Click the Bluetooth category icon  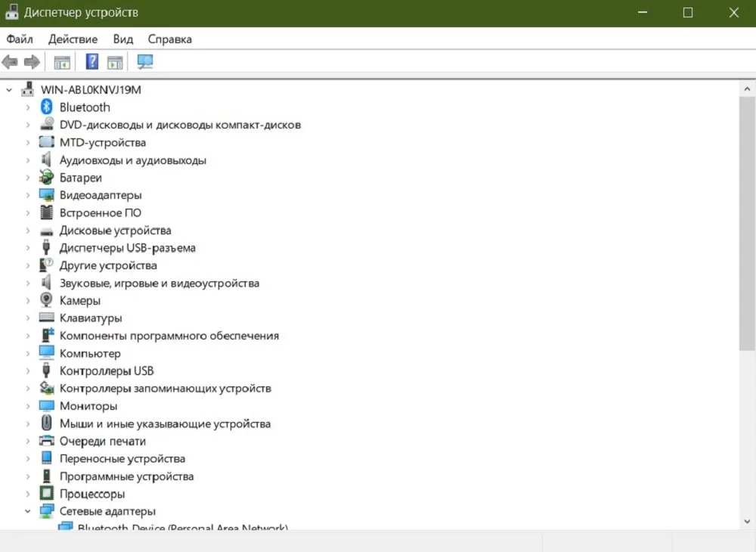tap(46, 107)
